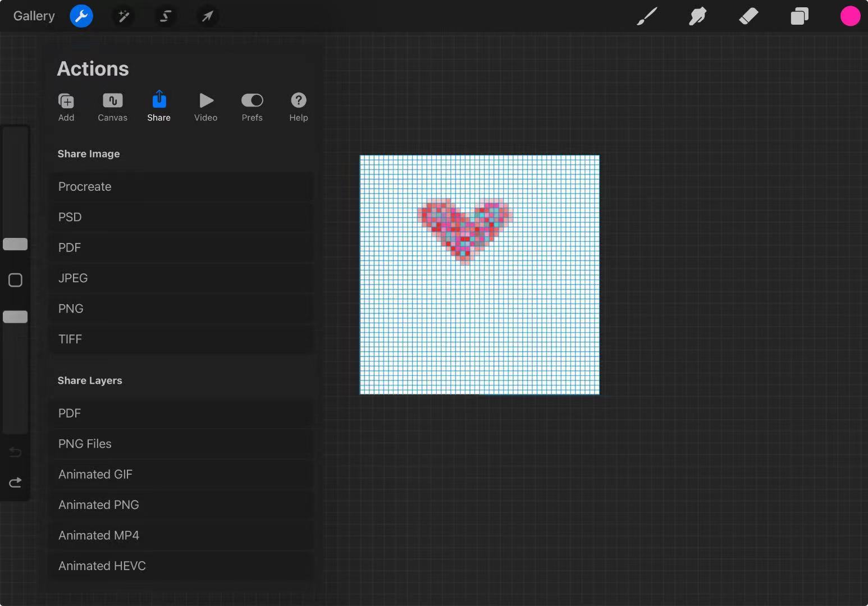Open the Layers panel
Screen dimensions: 868x606
coord(800,16)
